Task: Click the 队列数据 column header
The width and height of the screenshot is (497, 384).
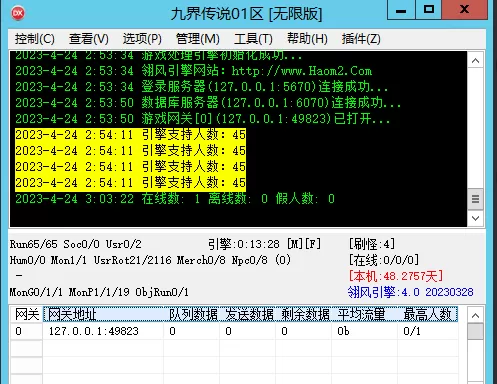Action: click(x=192, y=314)
